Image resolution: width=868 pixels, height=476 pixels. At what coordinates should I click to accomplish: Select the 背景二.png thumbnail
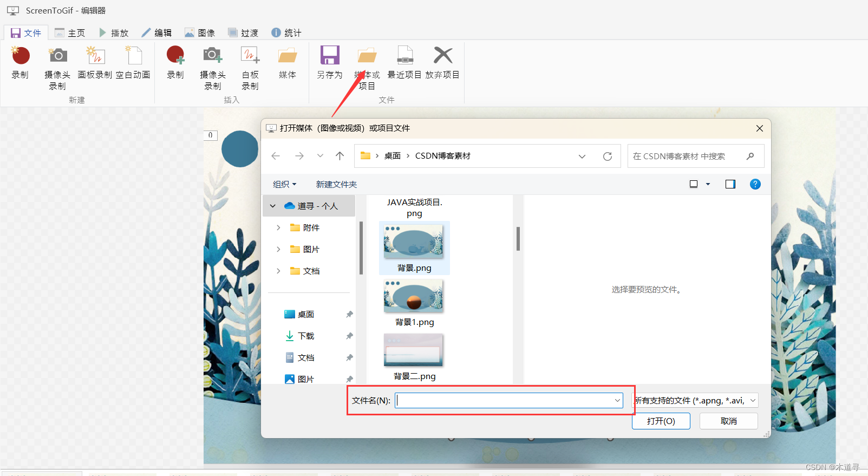(x=414, y=350)
